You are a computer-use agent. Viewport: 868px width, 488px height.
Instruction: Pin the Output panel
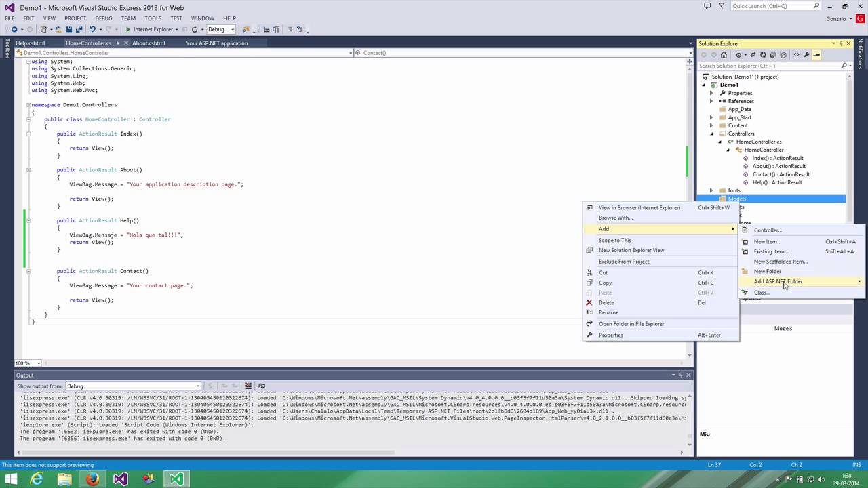coord(681,375)
